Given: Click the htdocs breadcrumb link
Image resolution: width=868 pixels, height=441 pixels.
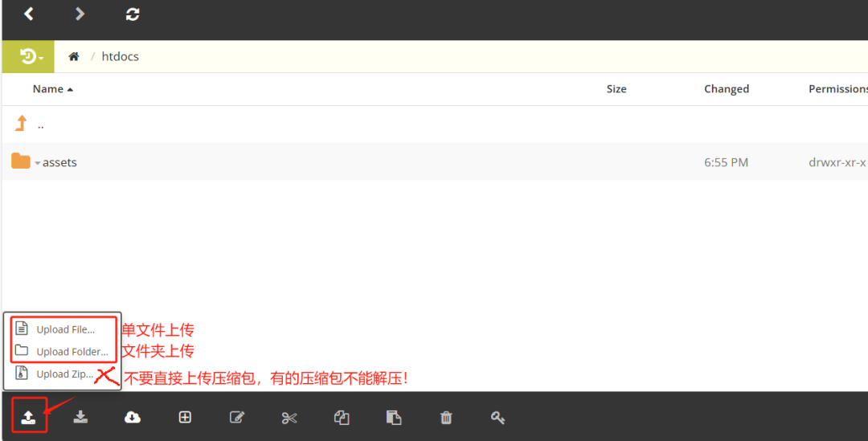Looking at the screenshot, I should tap(120, 57).
